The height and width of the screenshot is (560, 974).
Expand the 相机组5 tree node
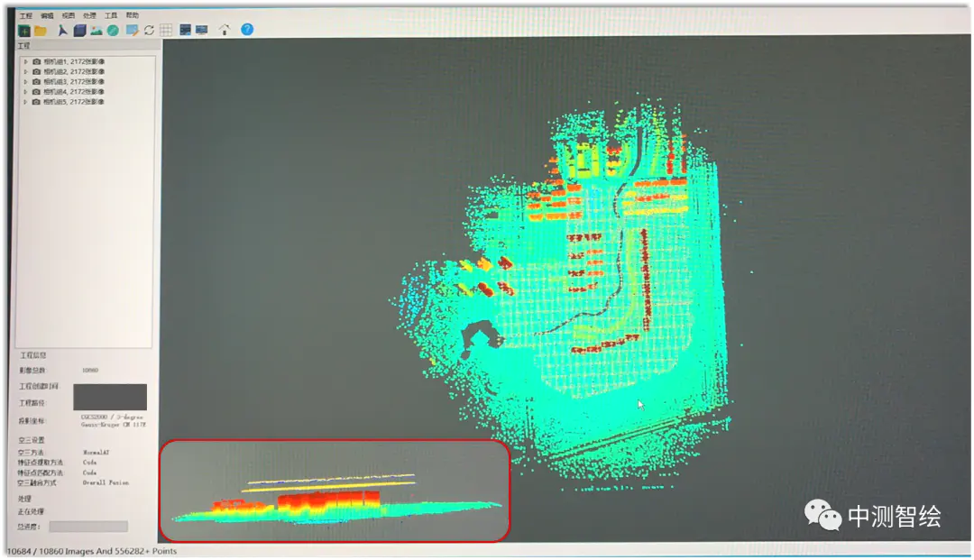point(25,102)
